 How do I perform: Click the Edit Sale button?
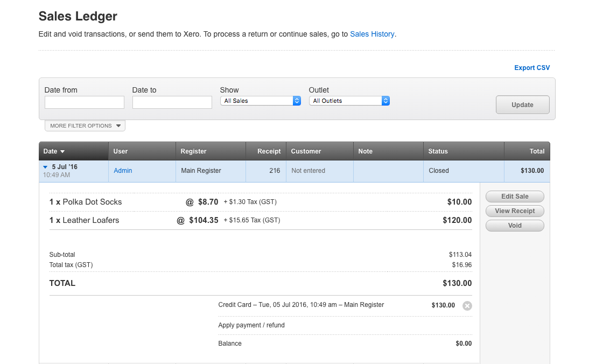point(515,197)
